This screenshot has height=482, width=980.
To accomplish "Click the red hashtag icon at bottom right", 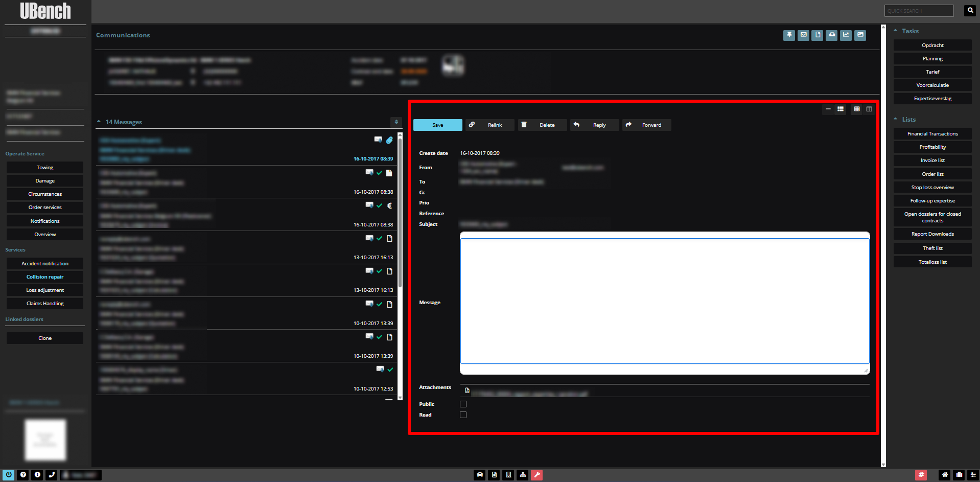I will point(921,475).
